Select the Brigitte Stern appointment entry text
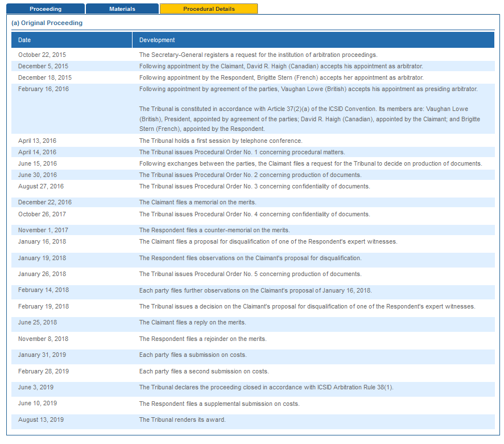The image size is (504, 444). click(x=281, y=77)
